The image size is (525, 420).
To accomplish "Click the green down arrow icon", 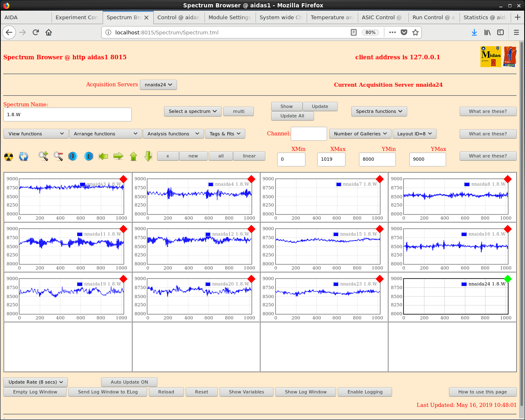I will click(148, 156).
